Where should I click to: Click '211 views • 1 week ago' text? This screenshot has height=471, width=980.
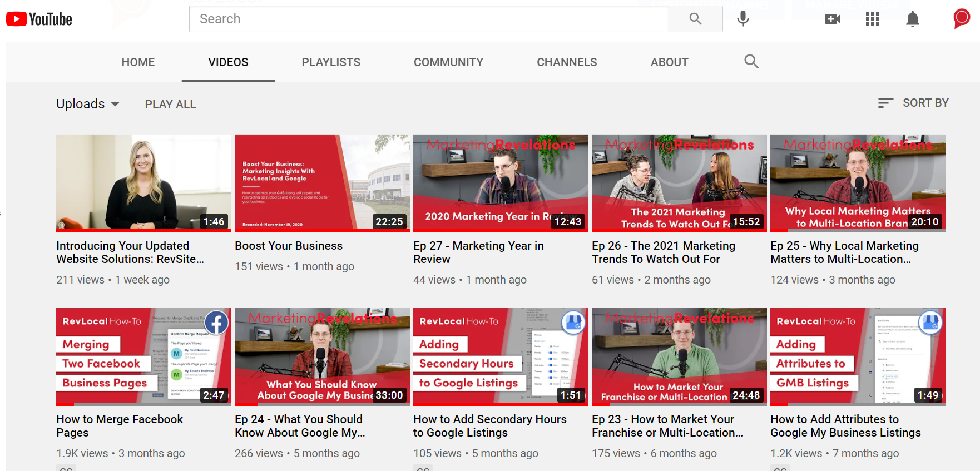point(113,280)
